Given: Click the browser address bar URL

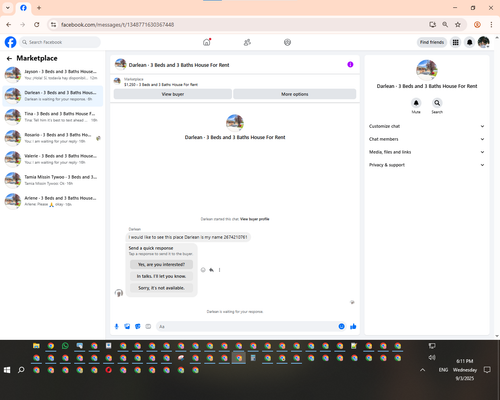Looking at the screenshot, I should [117, 25].
